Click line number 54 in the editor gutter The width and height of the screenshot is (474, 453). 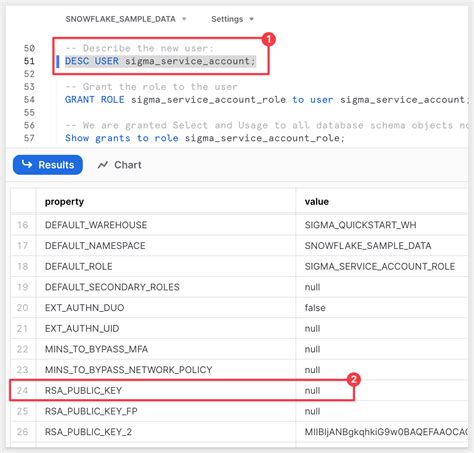[29, 99]
